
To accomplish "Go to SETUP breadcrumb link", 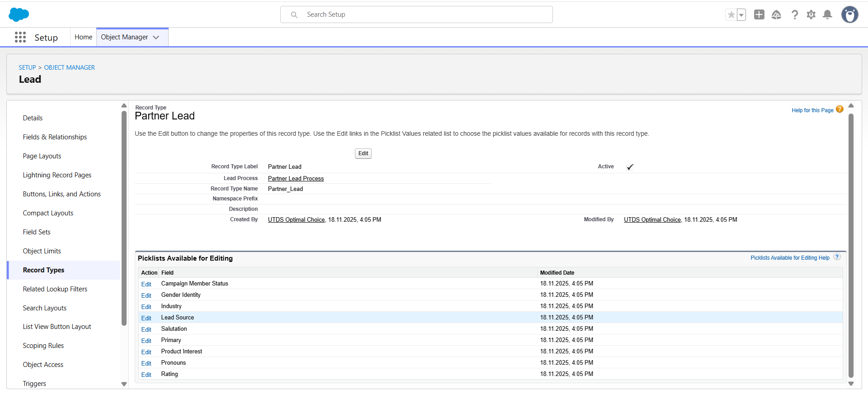I will [x=27, y=67].
